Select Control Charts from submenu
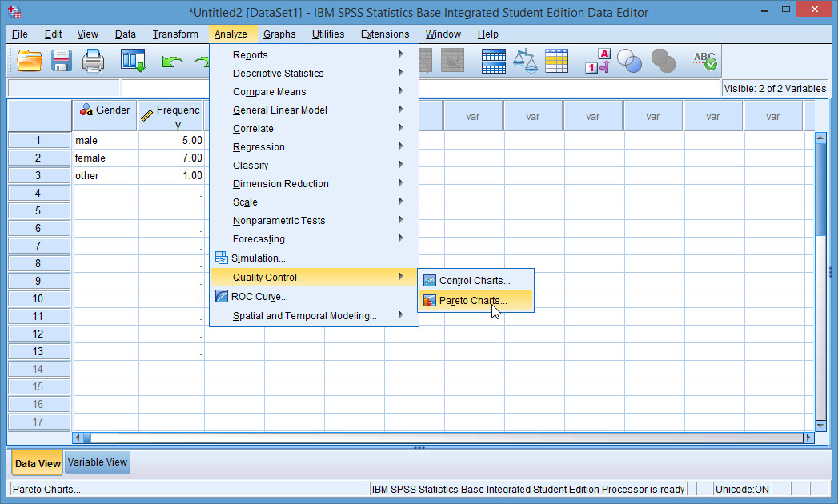Image resolution: width=838 pixels, height=504 pixels. click(x=475, y=281)
